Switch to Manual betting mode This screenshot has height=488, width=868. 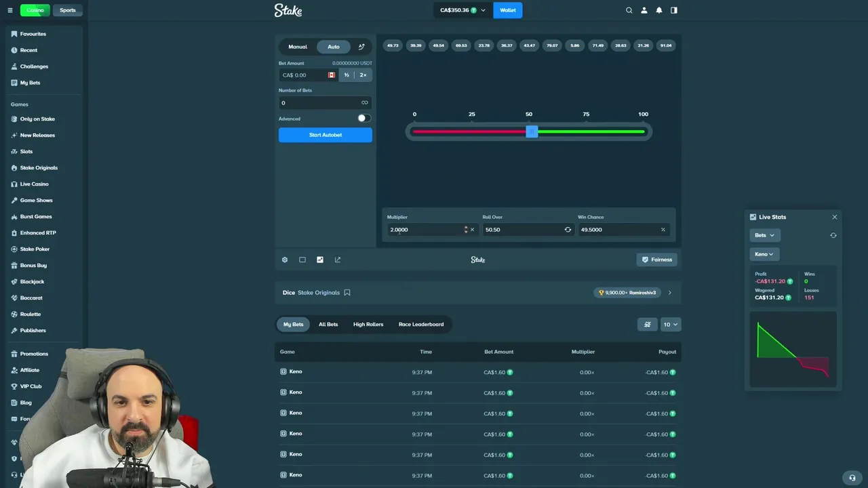[298, 47]
